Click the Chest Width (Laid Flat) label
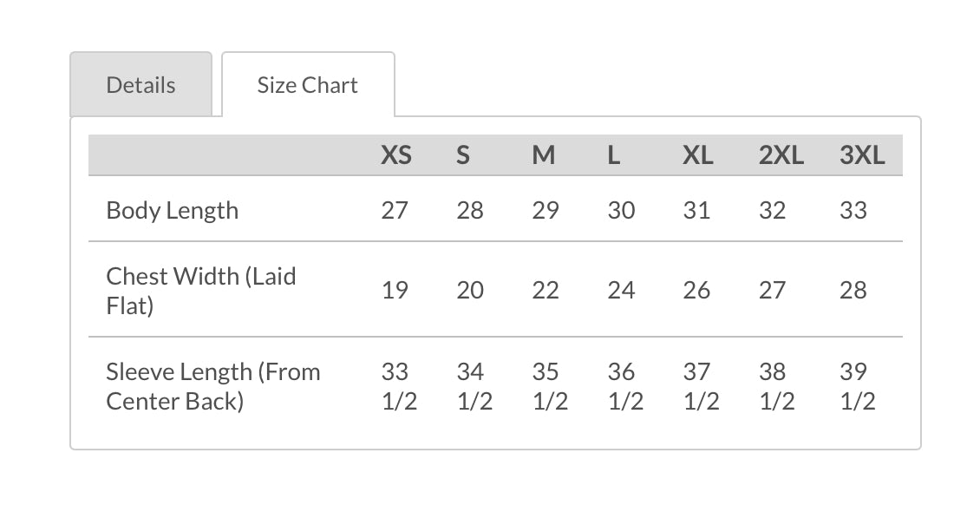 pos(201,290)
